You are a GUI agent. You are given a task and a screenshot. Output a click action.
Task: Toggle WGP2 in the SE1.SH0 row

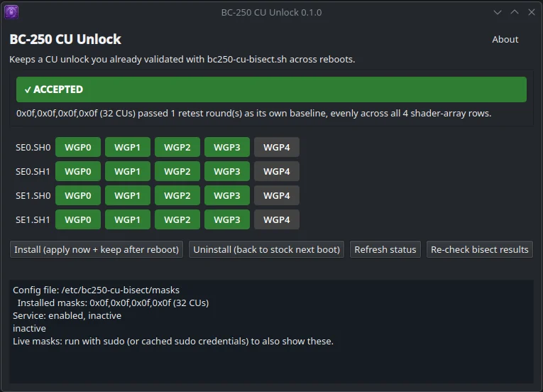click(177, 195)
